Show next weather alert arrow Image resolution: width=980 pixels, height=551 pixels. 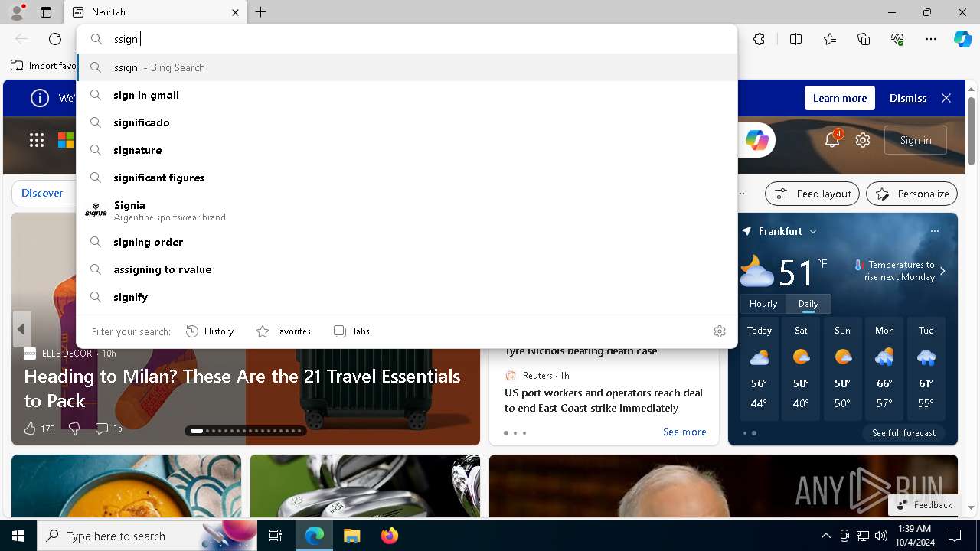coord(942,271)
